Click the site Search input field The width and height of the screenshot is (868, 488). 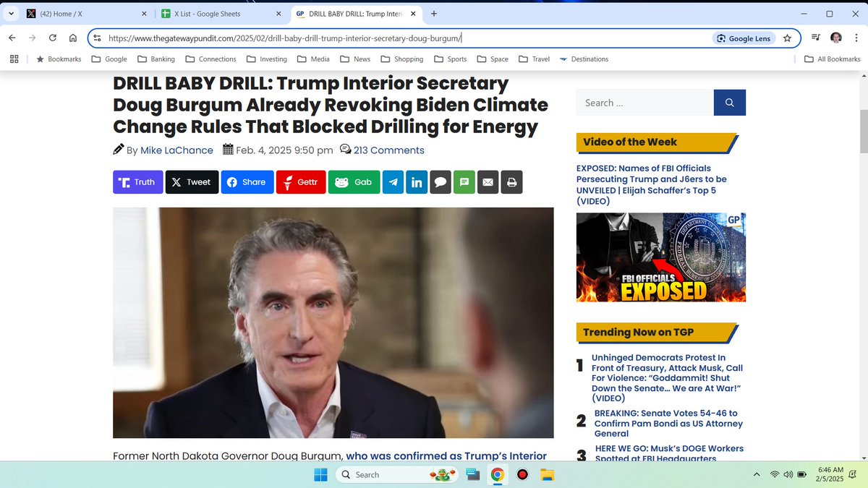coord(645,103)
